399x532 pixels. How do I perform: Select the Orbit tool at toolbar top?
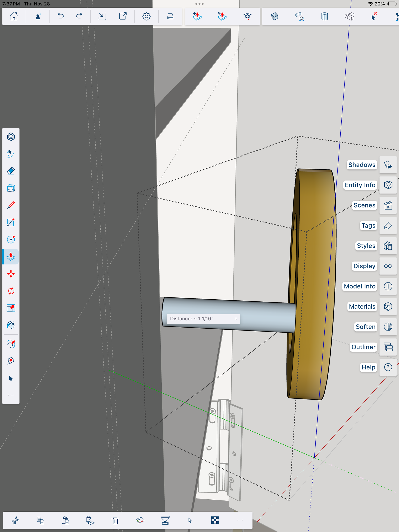tap(11, 137)
